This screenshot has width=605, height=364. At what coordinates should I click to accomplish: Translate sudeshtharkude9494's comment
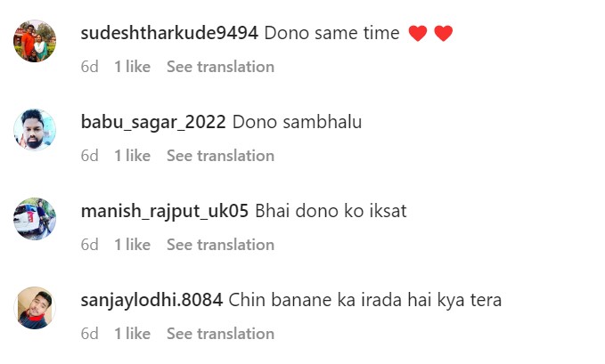click(x=220, y=67)
